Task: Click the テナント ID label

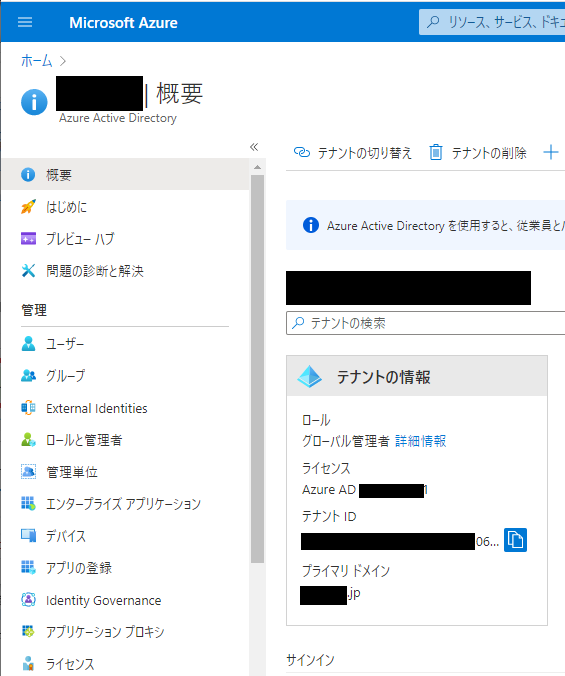Action: pyautogui.click(x=329, y=516)
